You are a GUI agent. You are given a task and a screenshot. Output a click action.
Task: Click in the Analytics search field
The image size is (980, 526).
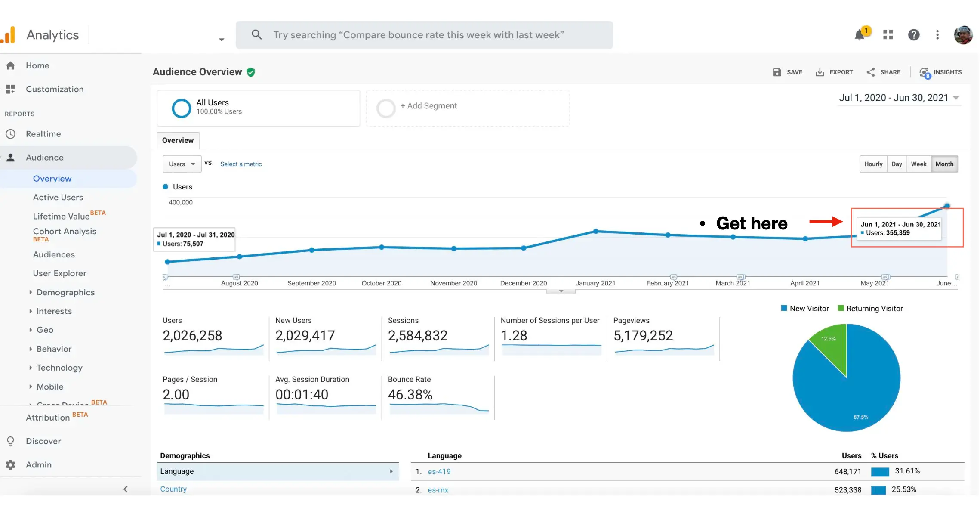click(424, 35)
